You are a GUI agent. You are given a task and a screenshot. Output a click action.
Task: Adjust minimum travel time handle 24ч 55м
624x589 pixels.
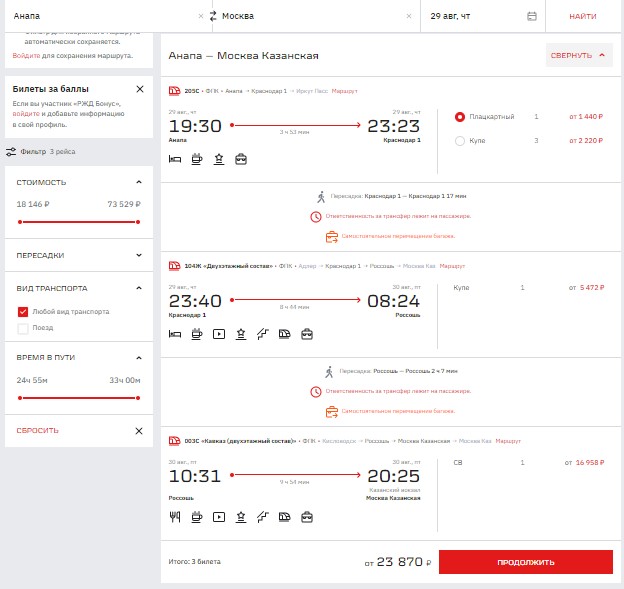click(x=20, y=398)
